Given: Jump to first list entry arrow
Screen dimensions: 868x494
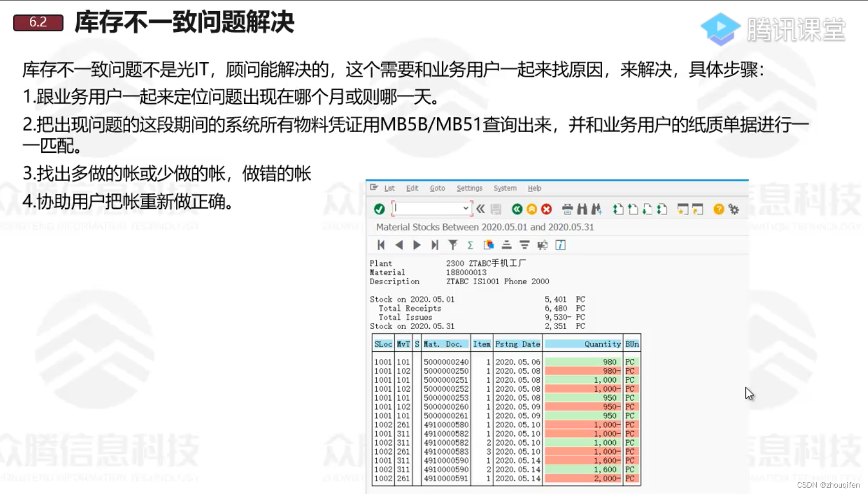Looking at the screenshot, I should (381, 245).
